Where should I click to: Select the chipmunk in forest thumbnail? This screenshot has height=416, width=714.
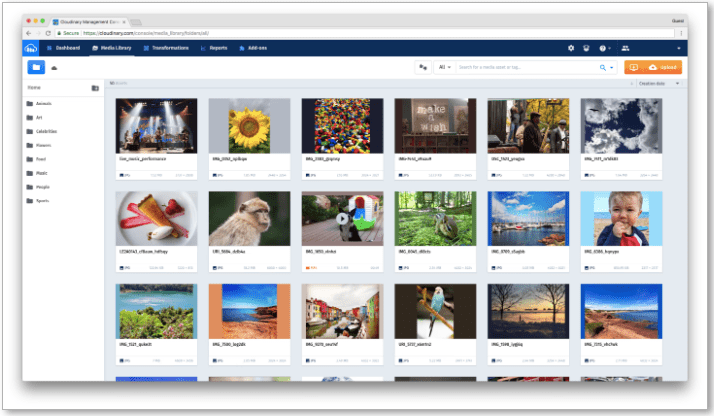[x=435, y=218]
